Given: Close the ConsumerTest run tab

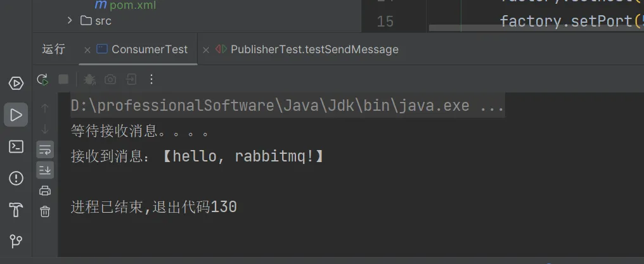Looking at the screenshot, I should point(86,49).
